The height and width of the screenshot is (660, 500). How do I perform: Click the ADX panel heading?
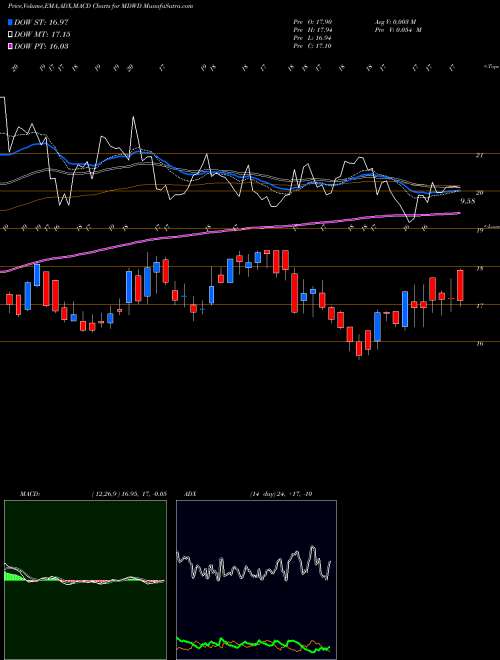pos(191,494)
